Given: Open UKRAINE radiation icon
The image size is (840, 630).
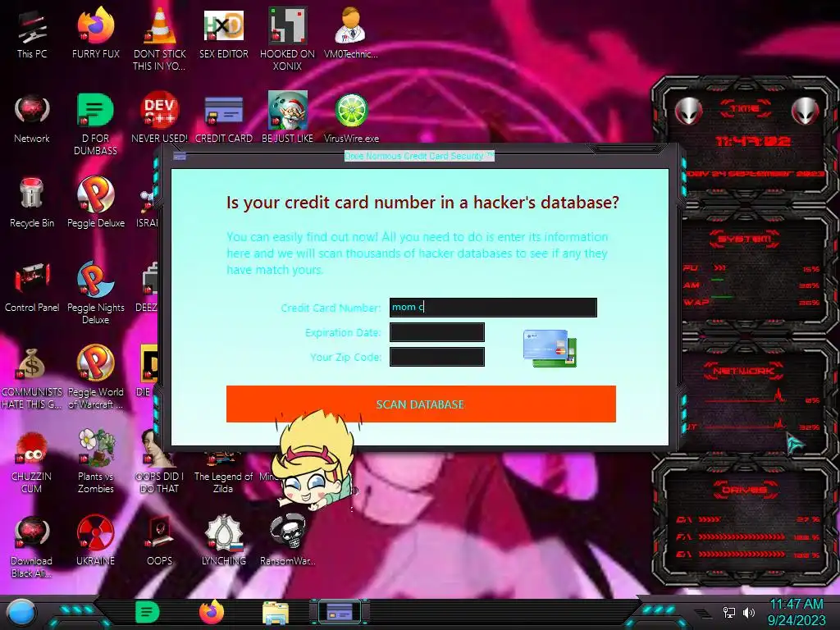Looking at the screenshot, I should [x=95, y=540].
